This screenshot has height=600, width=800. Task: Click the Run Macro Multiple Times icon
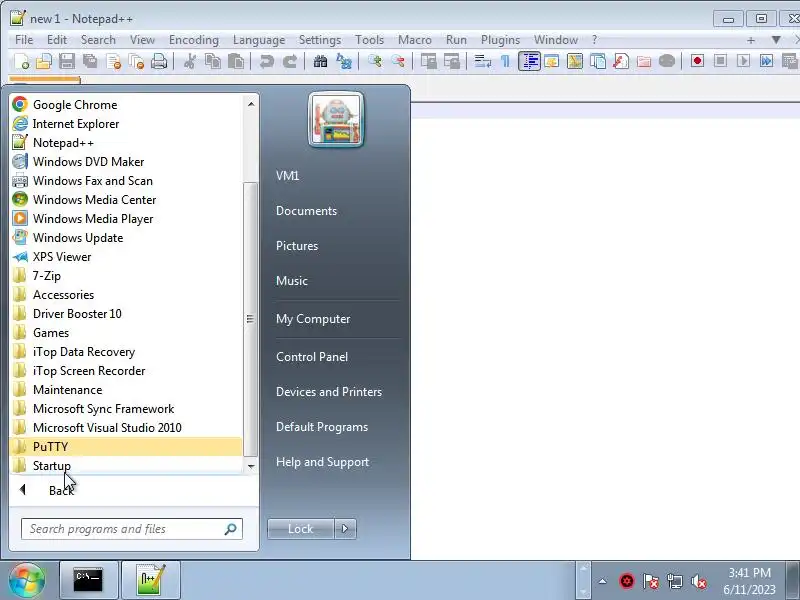coord(766,61)
